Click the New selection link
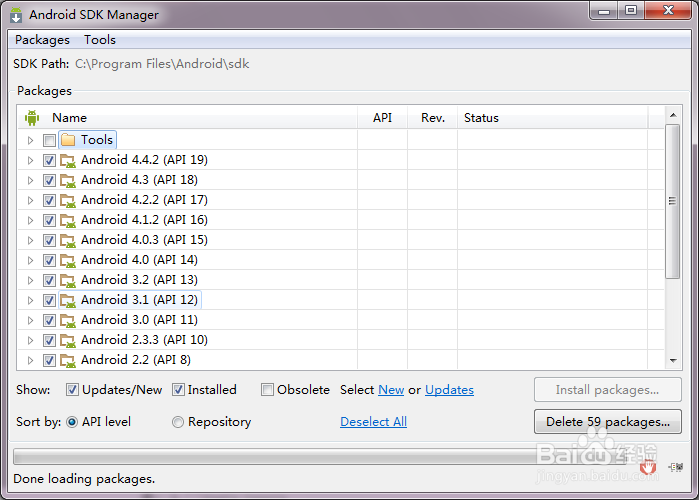 (391, 390)
